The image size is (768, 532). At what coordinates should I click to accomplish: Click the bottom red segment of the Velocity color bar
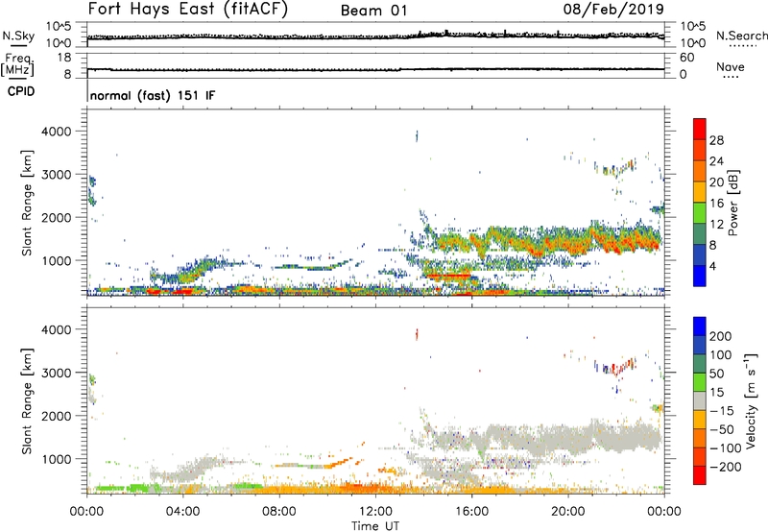click(x=700, y=475)
